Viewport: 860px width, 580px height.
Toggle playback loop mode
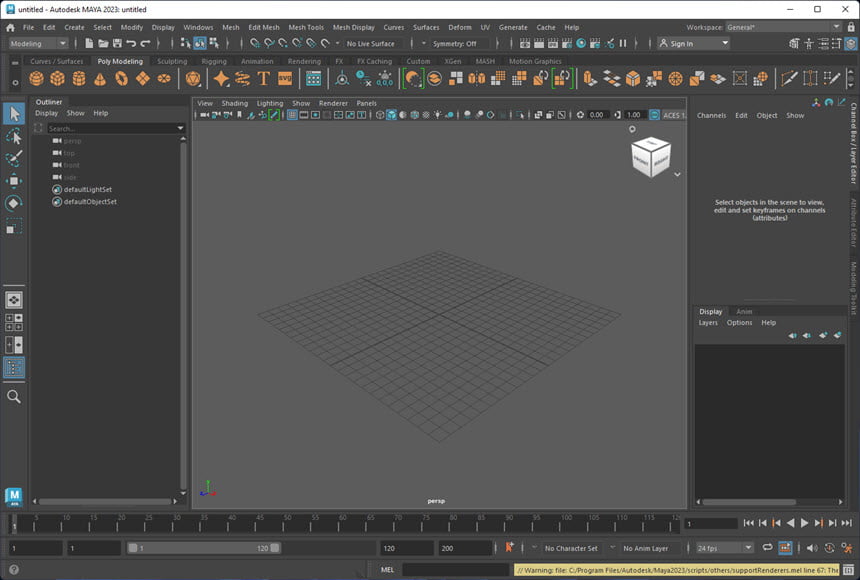[767, 548]
